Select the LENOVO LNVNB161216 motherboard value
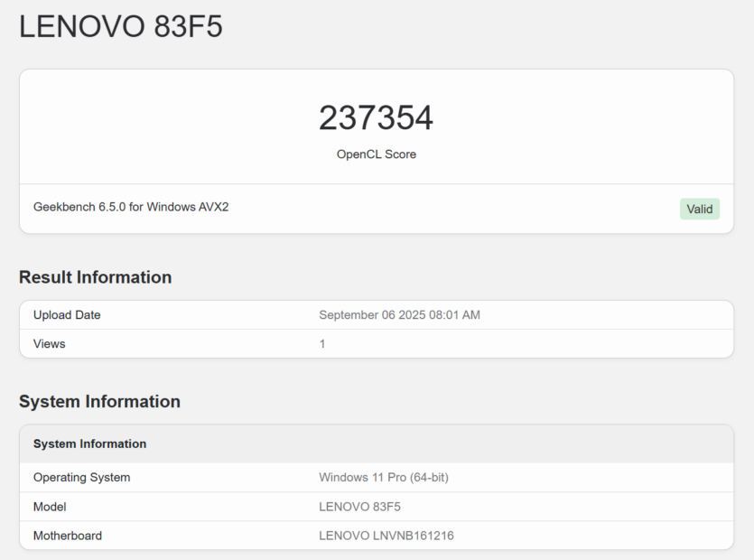754x560 pixels. pos(386,536)
